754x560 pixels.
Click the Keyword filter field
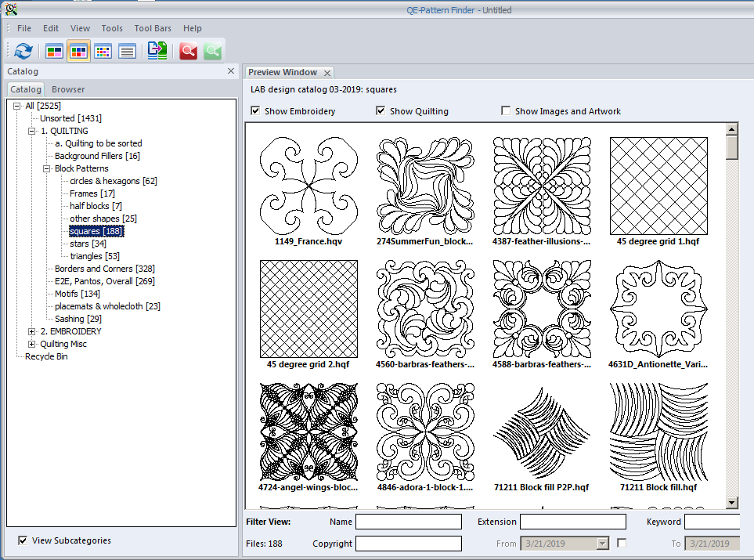tap(712, 522)
